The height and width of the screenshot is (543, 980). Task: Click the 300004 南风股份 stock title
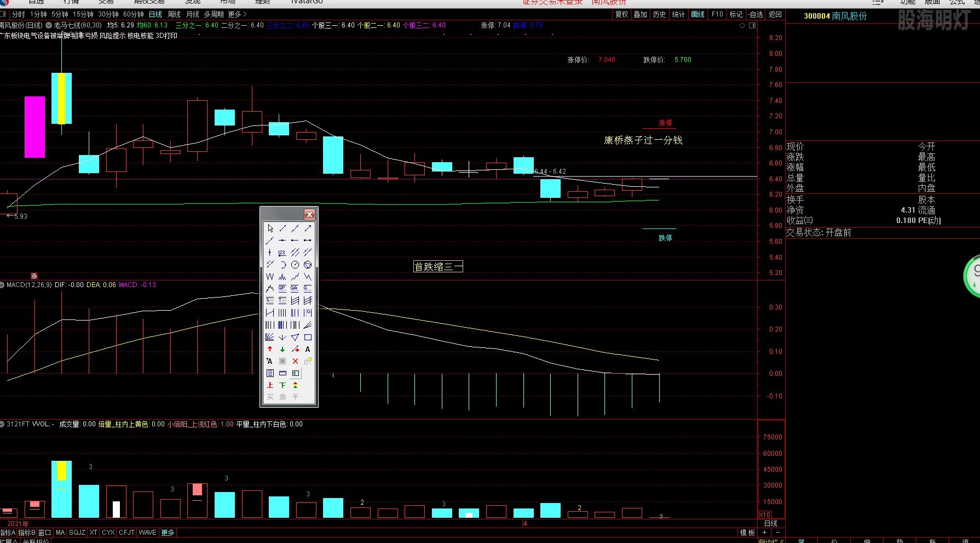tap(835, 16)
